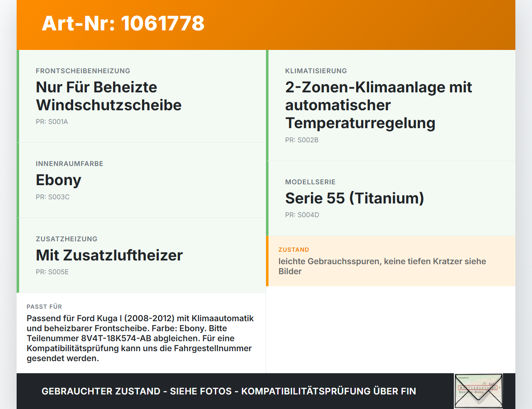Click the 'Passend für Ford Kuga I' paragraph
Image resolution: width=532 pixels, height=409 pixels.
[140, 338]
